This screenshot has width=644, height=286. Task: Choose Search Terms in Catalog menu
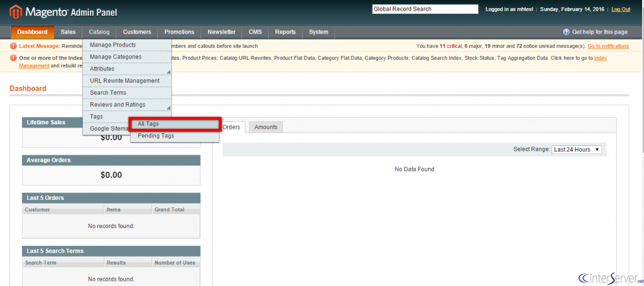click(127, 93)
